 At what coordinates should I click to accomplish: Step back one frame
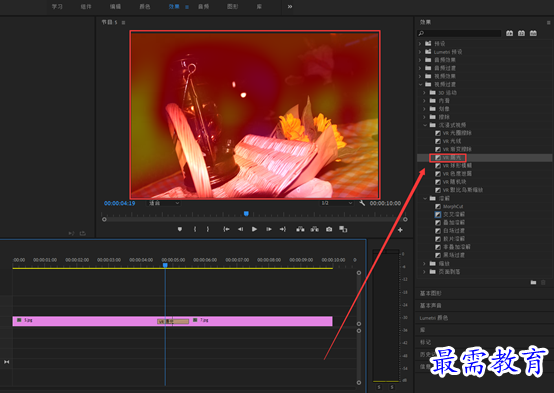240,229
